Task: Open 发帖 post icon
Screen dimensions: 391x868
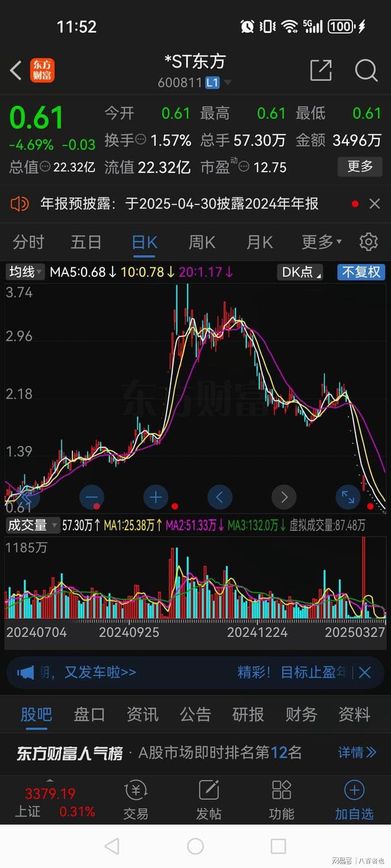Action: [209, 800]
